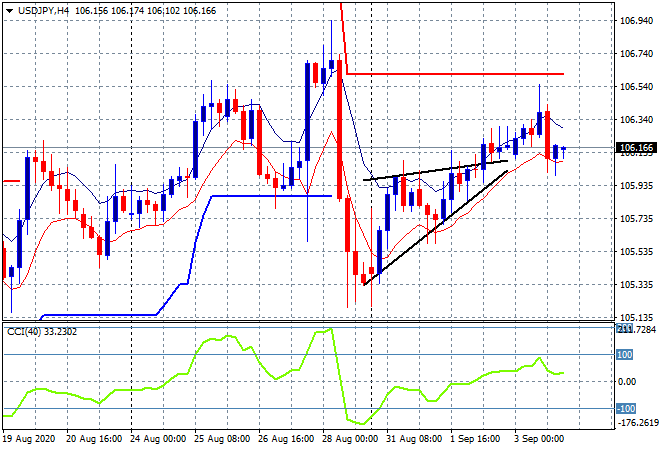
Task: Click the 106.940 price scale value
Action: pyautogui.click(x=636, y=21)
